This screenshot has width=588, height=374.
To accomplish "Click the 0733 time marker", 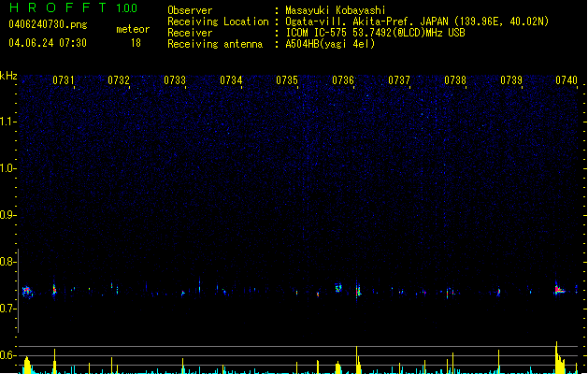I will (175, 80).
